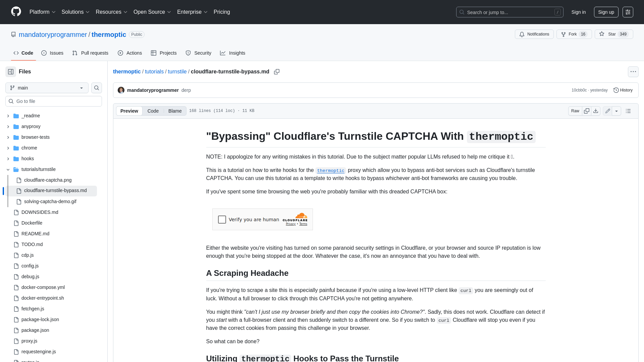
Task: Open commit 10cbb0c link
Action: 579,90
